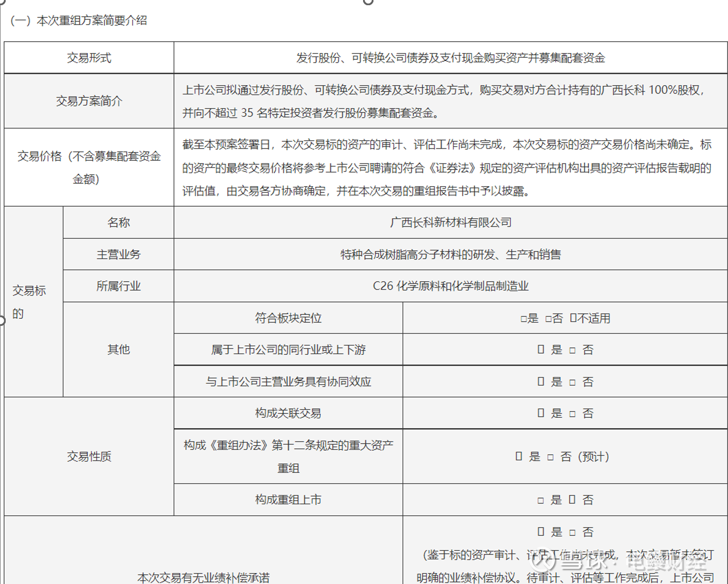Click the 构成关联交易 label
The image size is (728, 584).
(x=288, y=413)
